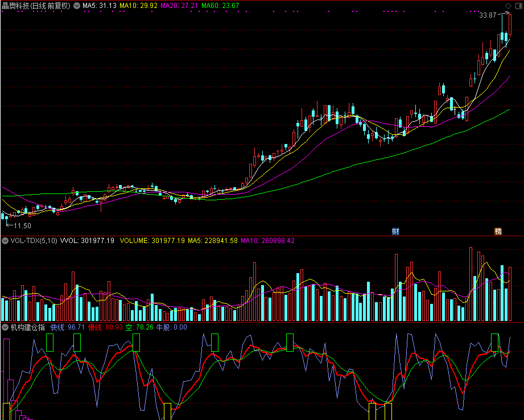Open the 机构建仓指 indicator dropdown circle
Viewport: 524px width, 420px height.
(5, 327)
